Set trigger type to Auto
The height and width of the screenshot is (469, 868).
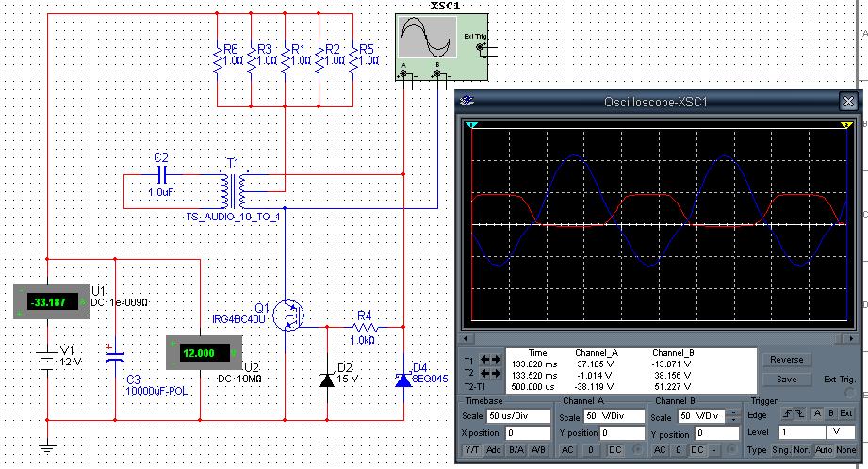(827, 450)
